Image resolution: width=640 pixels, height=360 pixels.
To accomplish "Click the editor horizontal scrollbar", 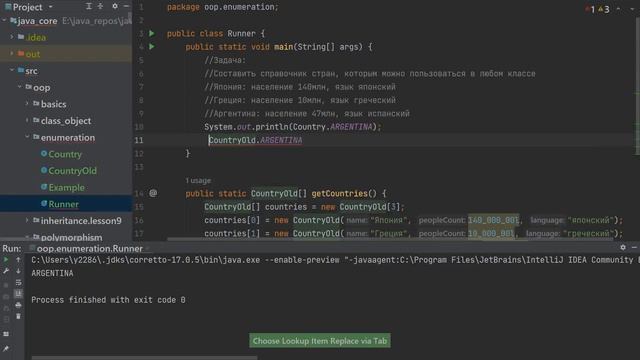I will click(x=390, y=239).
